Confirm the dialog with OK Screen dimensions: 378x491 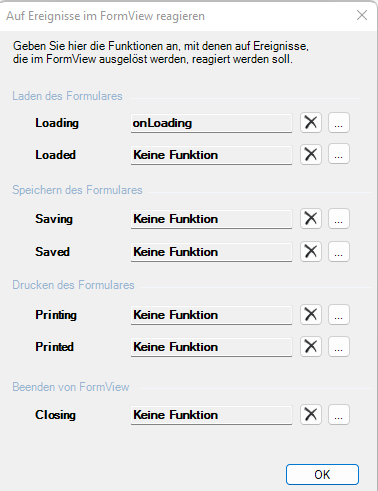(322, 474)
